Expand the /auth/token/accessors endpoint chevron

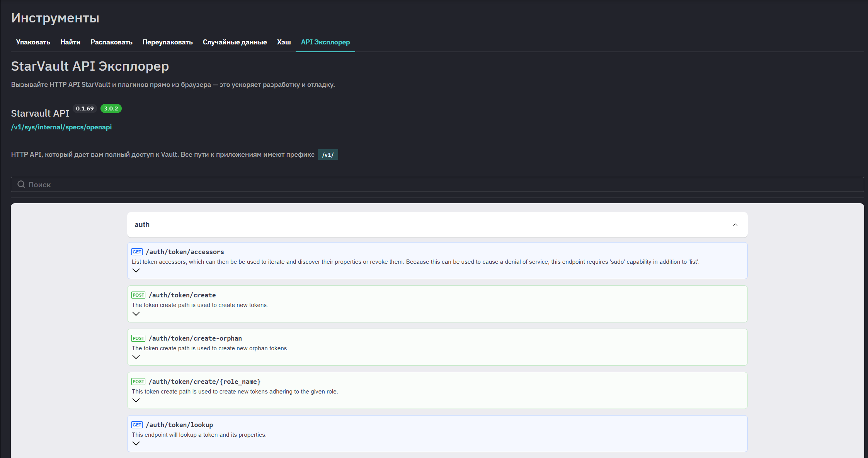tap(136, 271)
